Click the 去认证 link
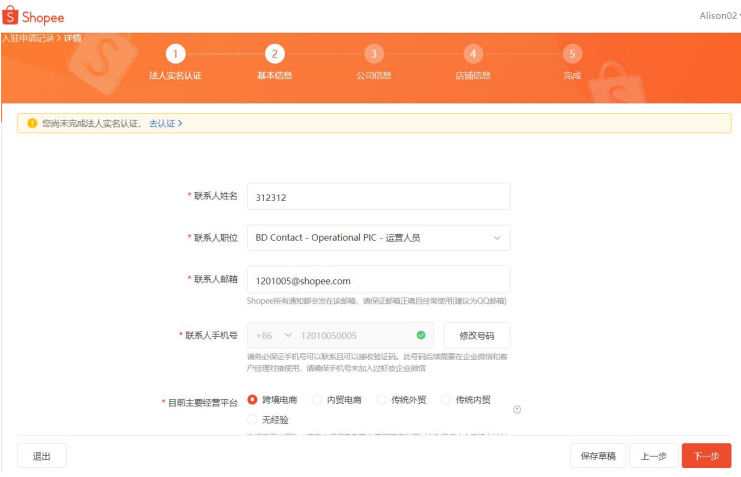 tap(165, 123)
